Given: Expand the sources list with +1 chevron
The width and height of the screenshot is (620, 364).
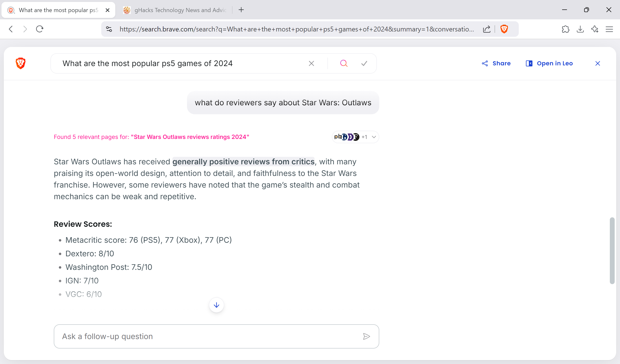Looking at the screenshot, I should [374, 137].
